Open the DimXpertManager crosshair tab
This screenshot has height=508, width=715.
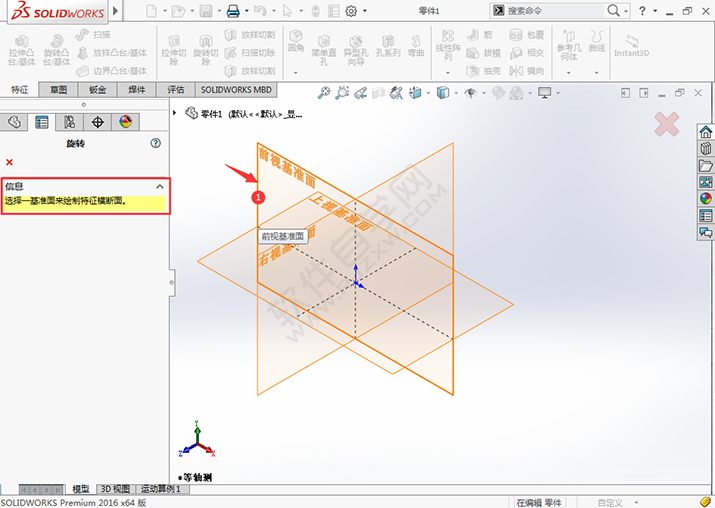pos(97,122)
